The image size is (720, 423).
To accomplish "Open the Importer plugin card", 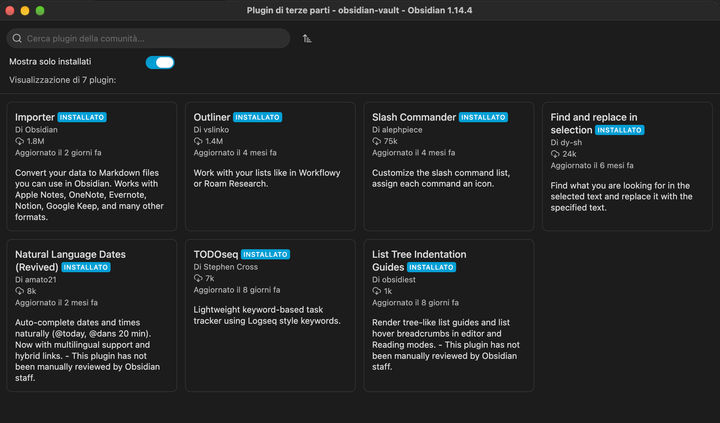I will pyautogui.click(x=92, y=166).
